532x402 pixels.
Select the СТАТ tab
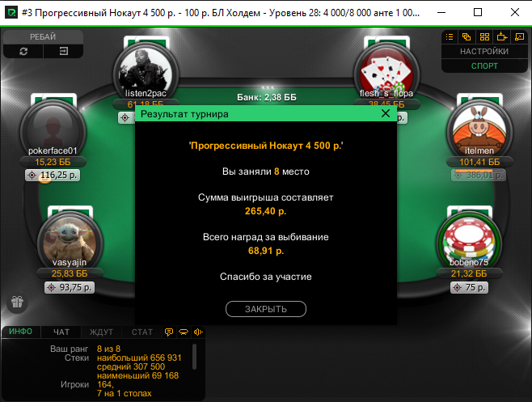pyautogui.click(x=142, y=332)
